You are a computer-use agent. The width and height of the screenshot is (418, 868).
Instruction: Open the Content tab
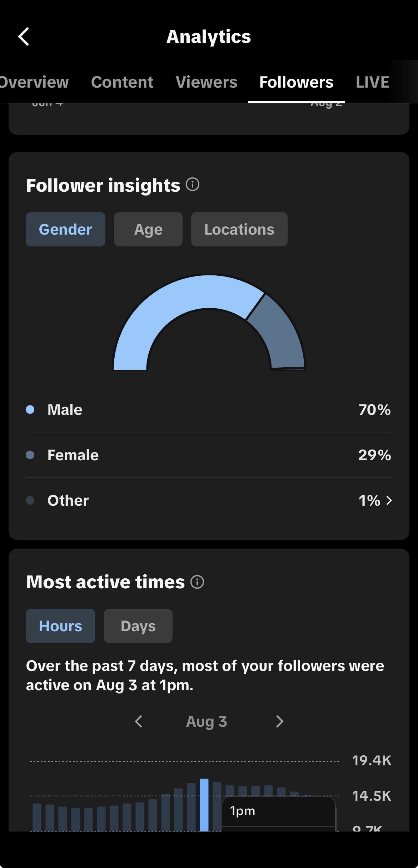coord(122,82)
